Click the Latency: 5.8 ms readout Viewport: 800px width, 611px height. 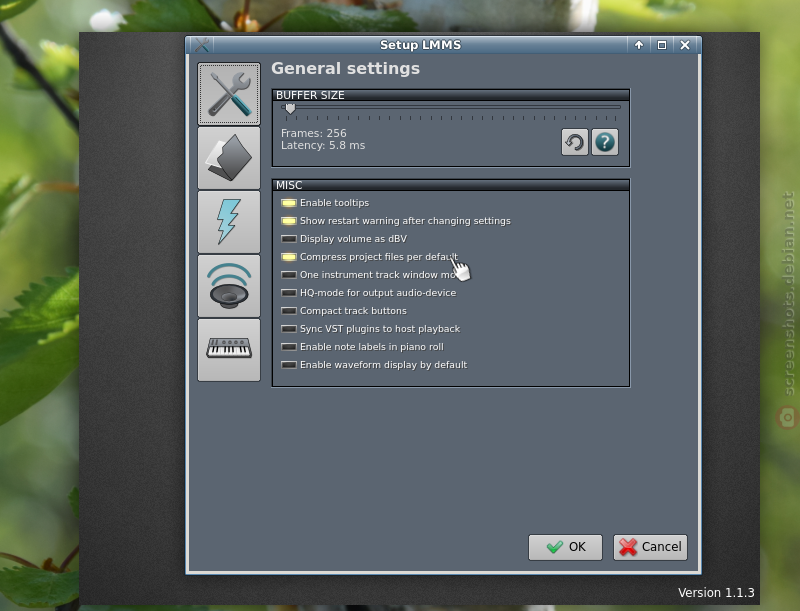coord(323,145)
